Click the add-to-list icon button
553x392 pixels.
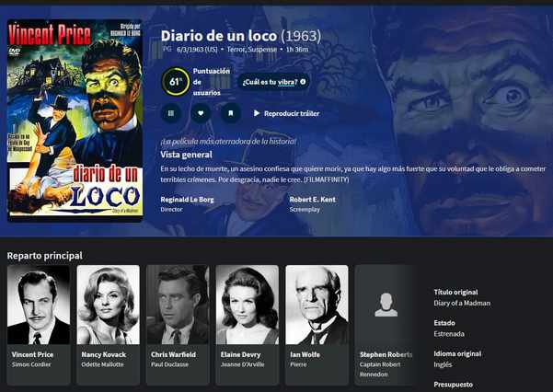click(x=171, y=113)
